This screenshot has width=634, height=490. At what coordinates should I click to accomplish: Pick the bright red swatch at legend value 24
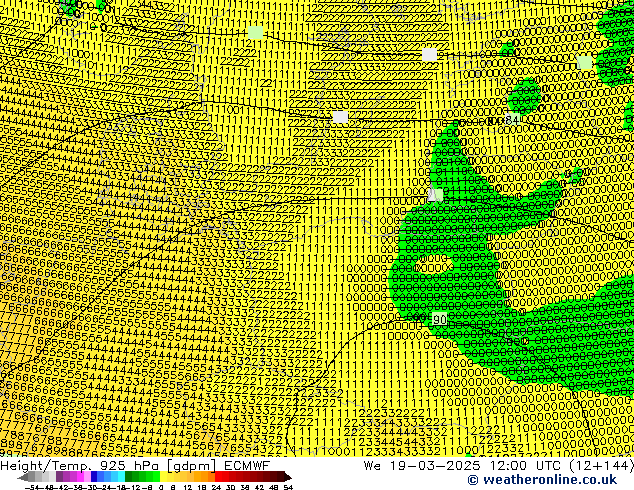pos(218,477)
